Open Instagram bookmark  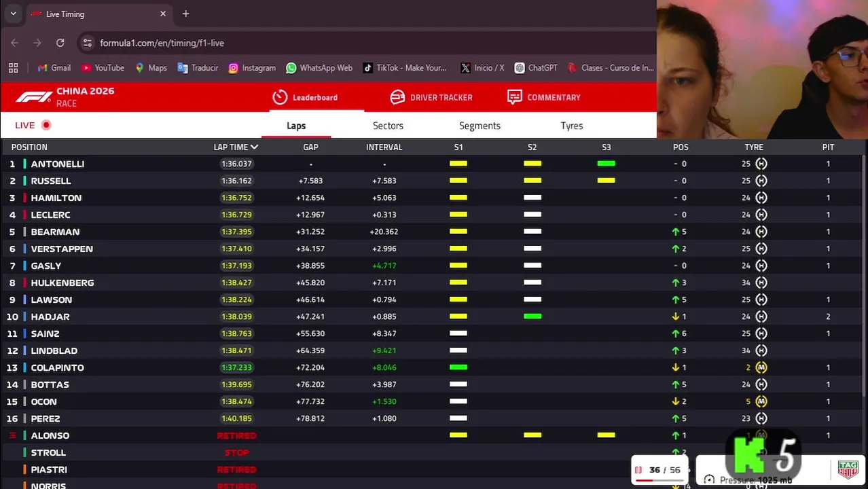click(x=252, y=68)
